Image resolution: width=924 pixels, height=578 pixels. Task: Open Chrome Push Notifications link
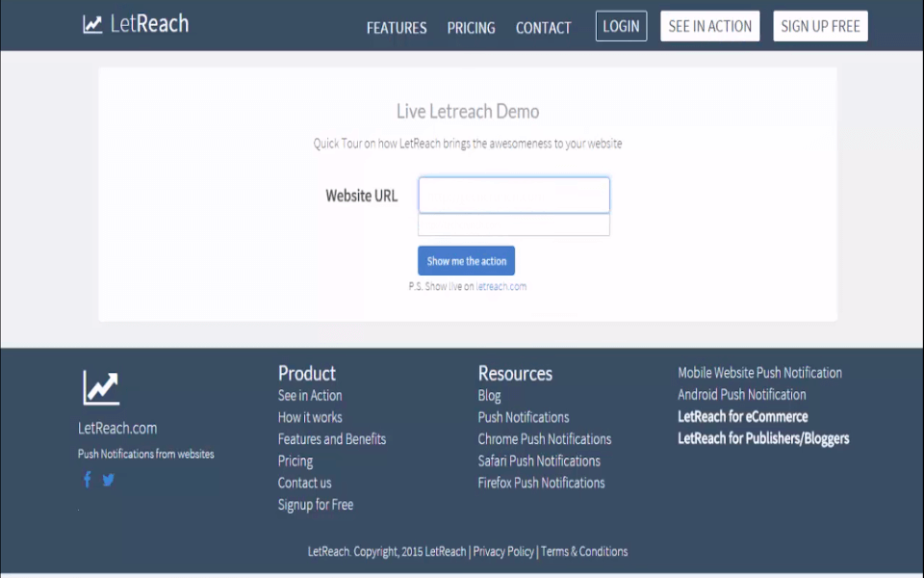tap(545, 439)
